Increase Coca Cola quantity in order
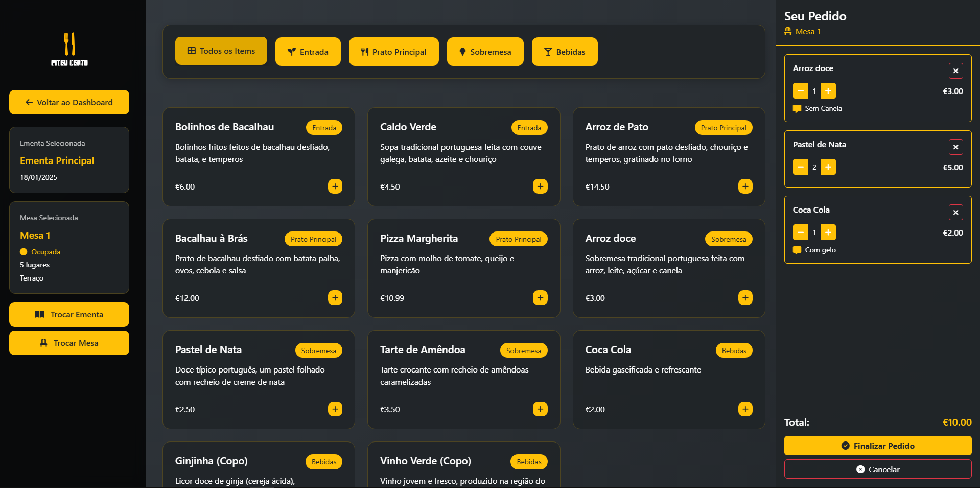 click(828, 233)
